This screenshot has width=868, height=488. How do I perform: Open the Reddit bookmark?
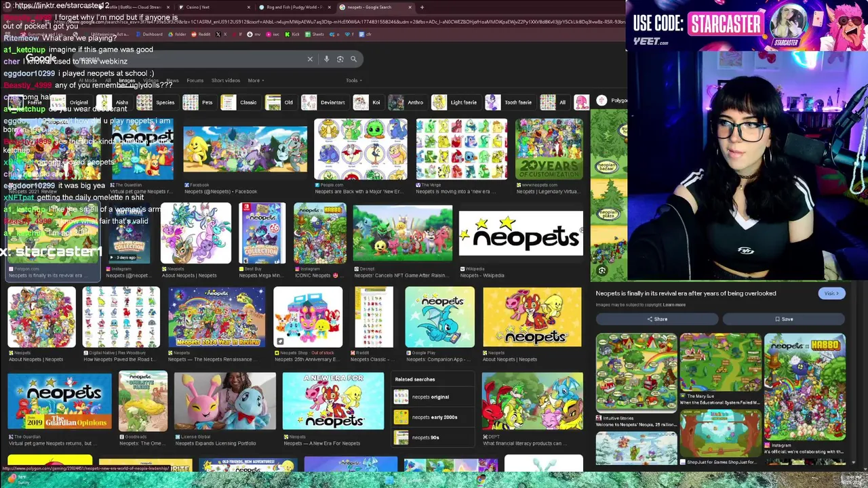click(201, 34)
